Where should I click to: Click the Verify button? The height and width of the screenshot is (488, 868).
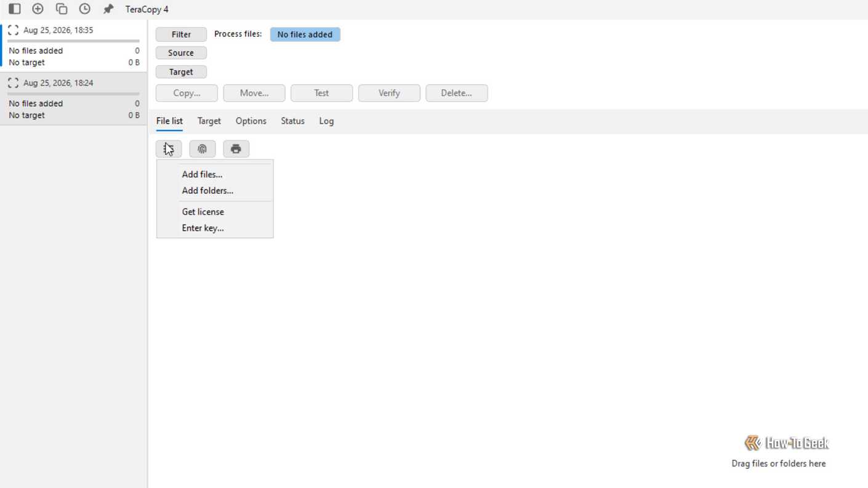[x=389, y=93]
